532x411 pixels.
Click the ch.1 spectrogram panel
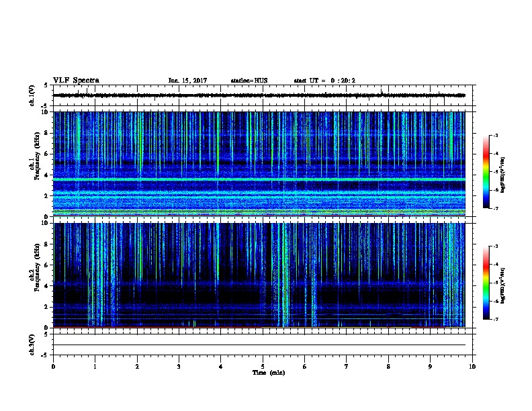click(259, 164)
